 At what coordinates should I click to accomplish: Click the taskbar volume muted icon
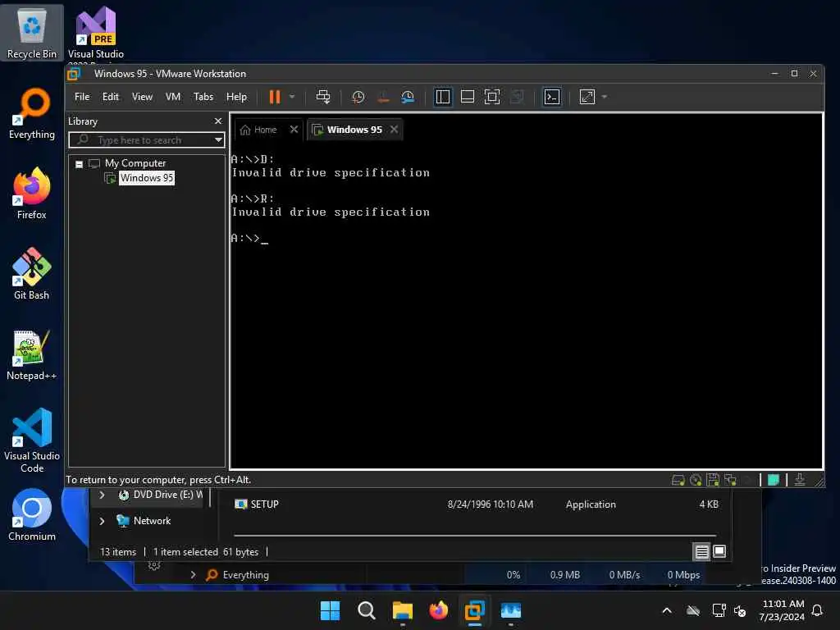[x=740, y=610]
